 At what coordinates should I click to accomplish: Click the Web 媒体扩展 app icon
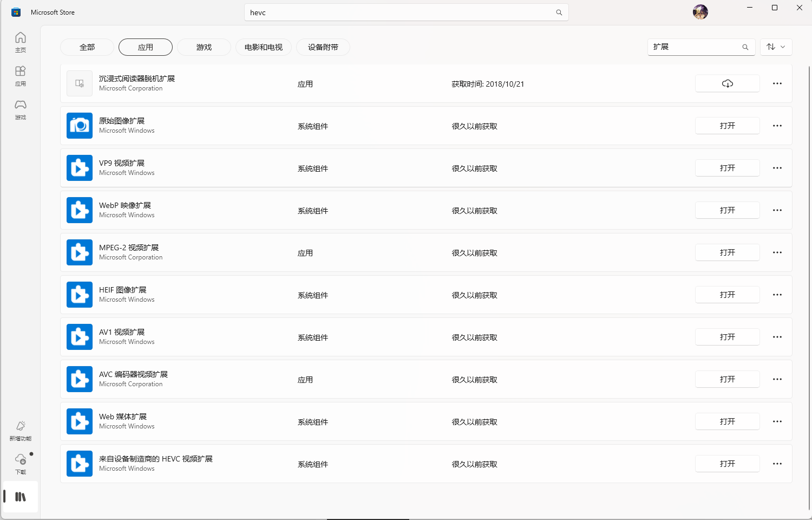[80, 421]
